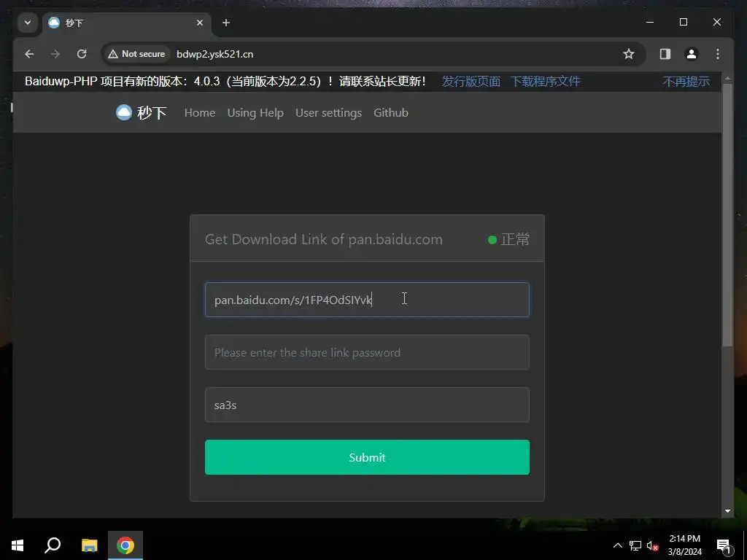Click the browser forward arrow

pyautogui.click(x=55, y=54)
